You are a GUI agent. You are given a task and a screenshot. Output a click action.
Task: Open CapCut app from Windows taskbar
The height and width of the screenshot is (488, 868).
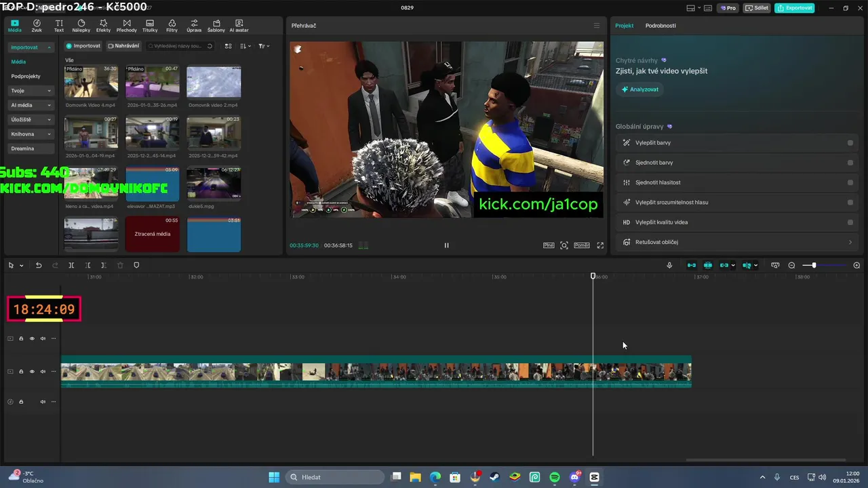595,477
